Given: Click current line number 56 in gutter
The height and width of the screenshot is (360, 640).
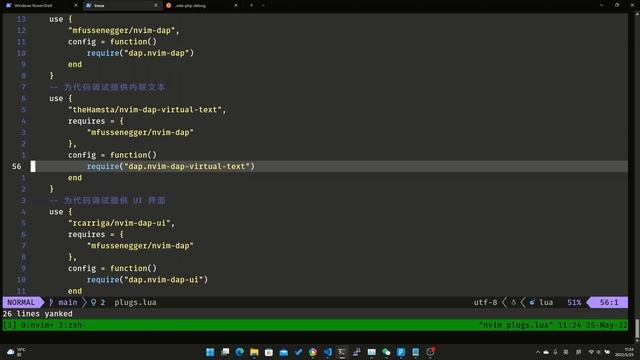Looking at the screenshot, I should pos(16,166).
